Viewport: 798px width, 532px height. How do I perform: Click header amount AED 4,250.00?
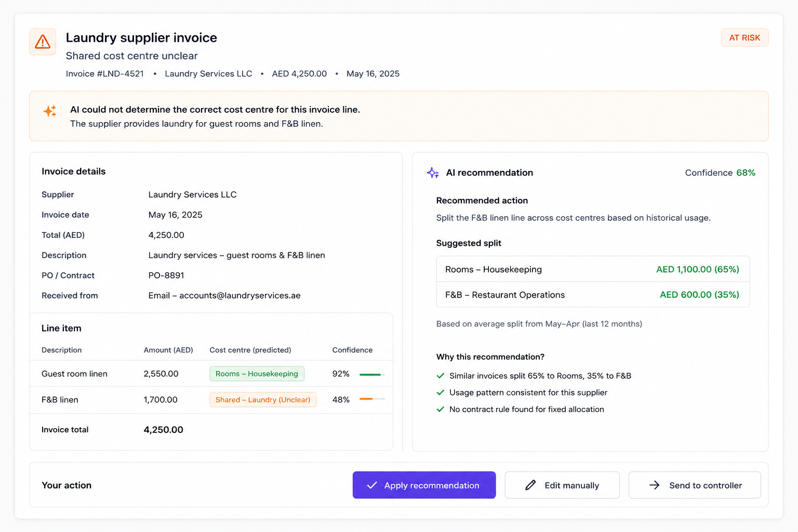click(299, 74)
